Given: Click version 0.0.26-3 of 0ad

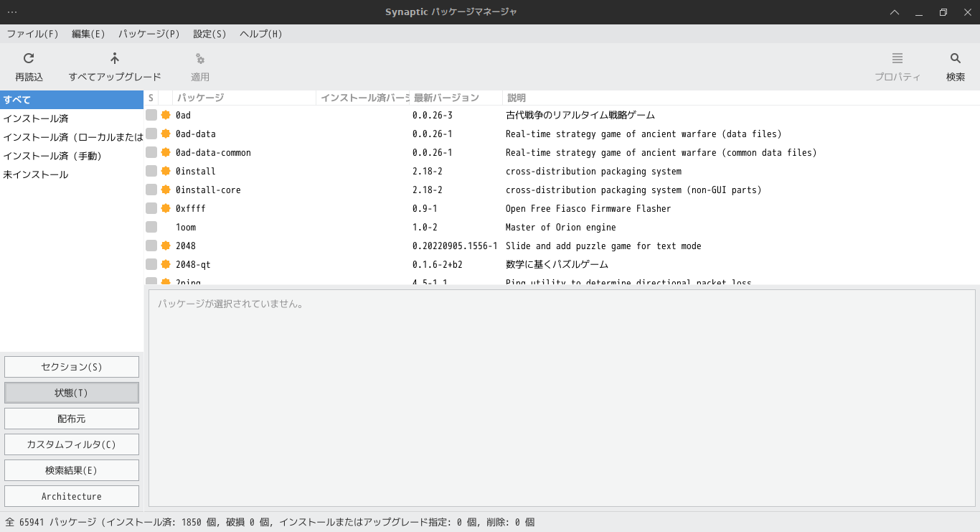Looking at the screenshot, I should pos(433,115).
